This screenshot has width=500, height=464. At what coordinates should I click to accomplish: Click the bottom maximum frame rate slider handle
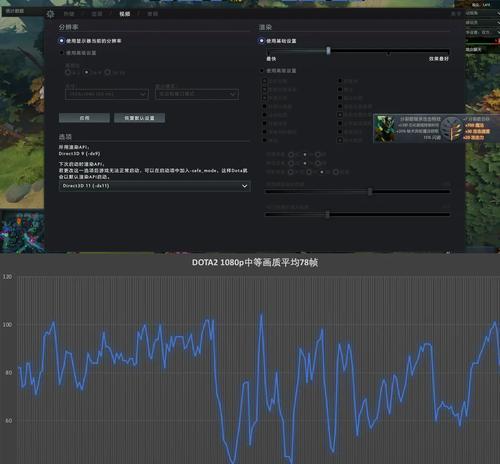[x=327, y=214]
